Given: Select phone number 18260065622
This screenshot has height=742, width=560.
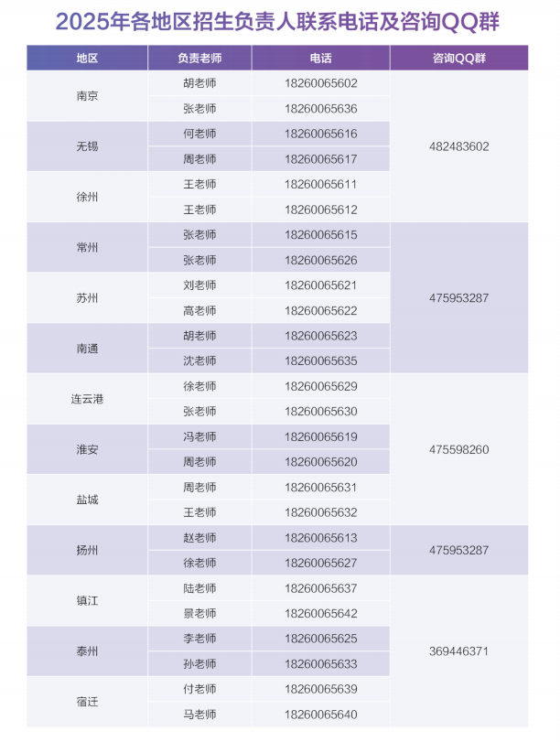Looking at the screenshot, I should click(320, 311).
